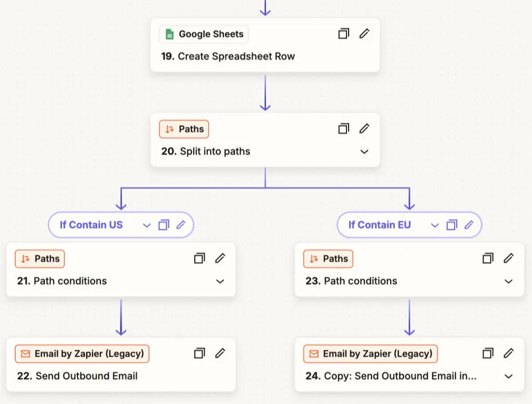The width and height of the screenshot is (532, 404).
Task: Click the edit pencil on Create Spreadsheet Row step
Action: 365,34
